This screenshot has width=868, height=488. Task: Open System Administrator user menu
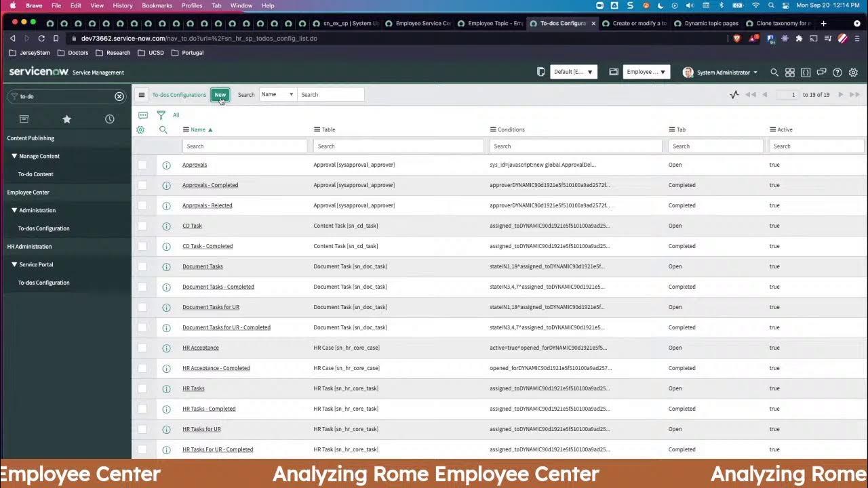[x=720, y=73]
